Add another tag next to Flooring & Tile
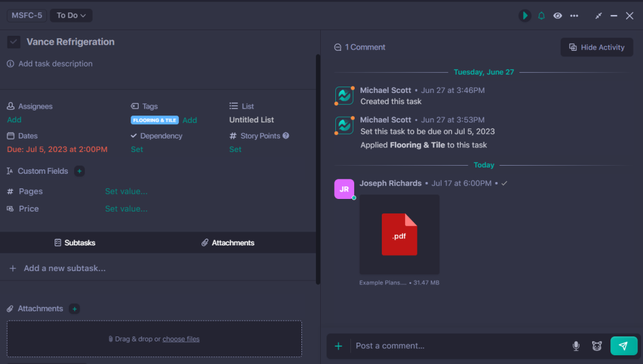 pyautogui.click(x=190, y=120)
